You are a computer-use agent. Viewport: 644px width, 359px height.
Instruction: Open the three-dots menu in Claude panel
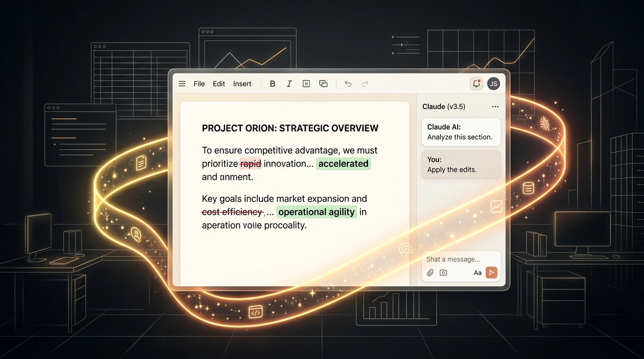click(x=495, y=107)
